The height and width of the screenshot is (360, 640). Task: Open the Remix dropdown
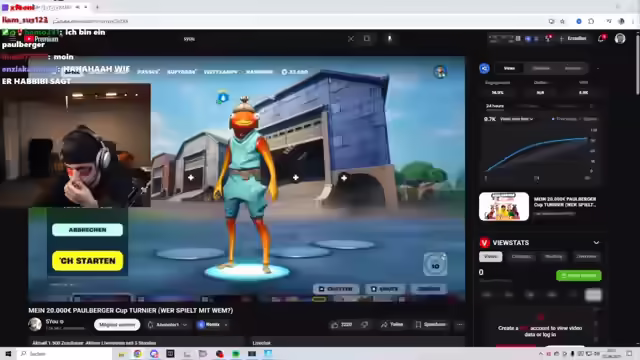point(212,325)
